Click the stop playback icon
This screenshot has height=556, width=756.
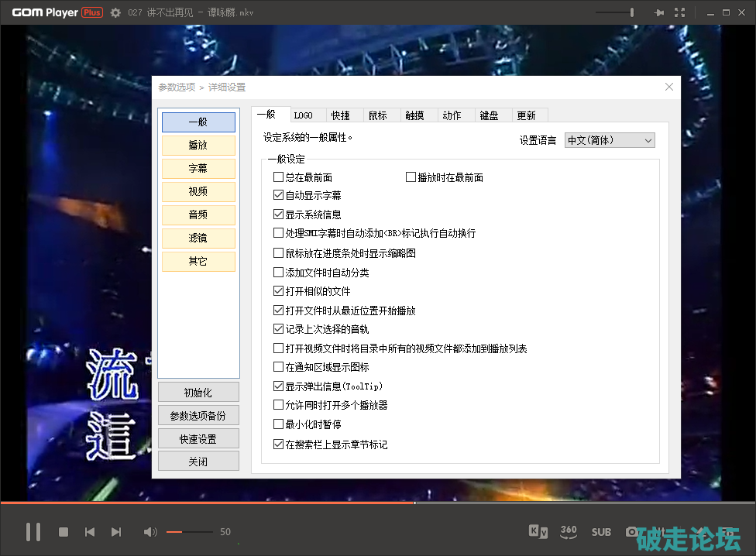(64, 532)
